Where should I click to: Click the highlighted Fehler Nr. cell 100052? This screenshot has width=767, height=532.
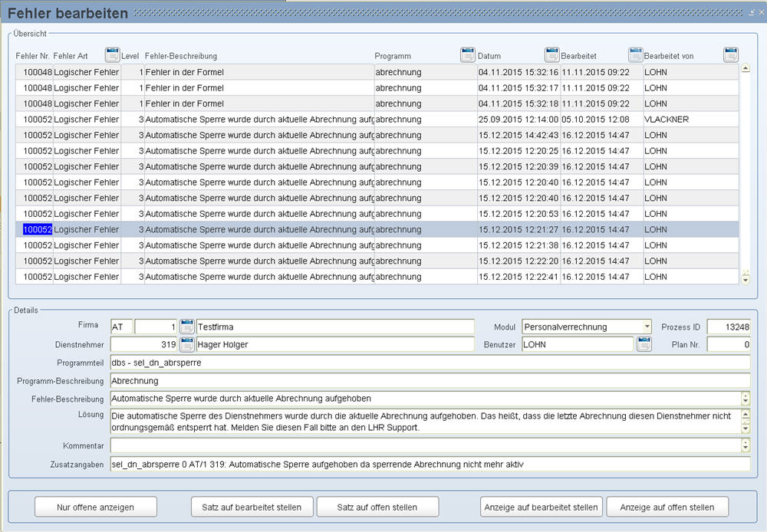(38, 229)
